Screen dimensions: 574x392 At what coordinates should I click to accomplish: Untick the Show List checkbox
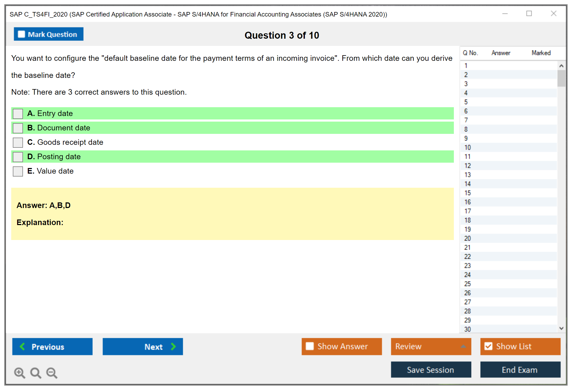click(x=488, y=346)
